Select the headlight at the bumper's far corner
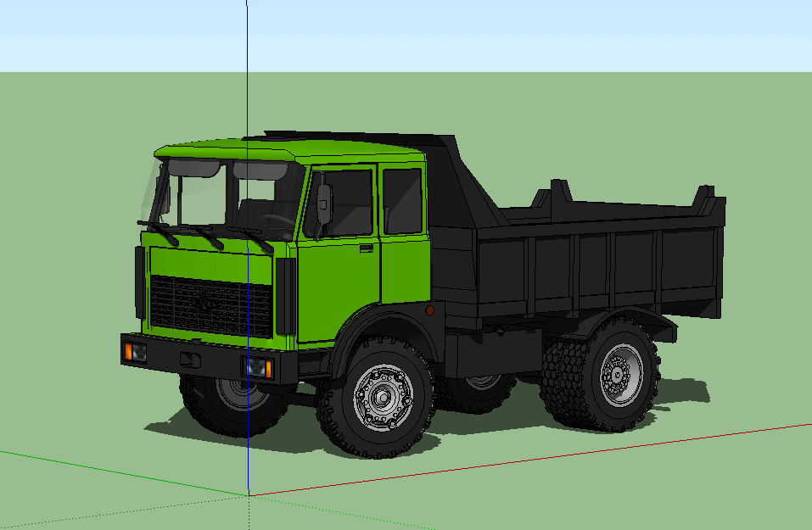Image resolution: width=812 pixels, height=530 pixels. [135, 352]
